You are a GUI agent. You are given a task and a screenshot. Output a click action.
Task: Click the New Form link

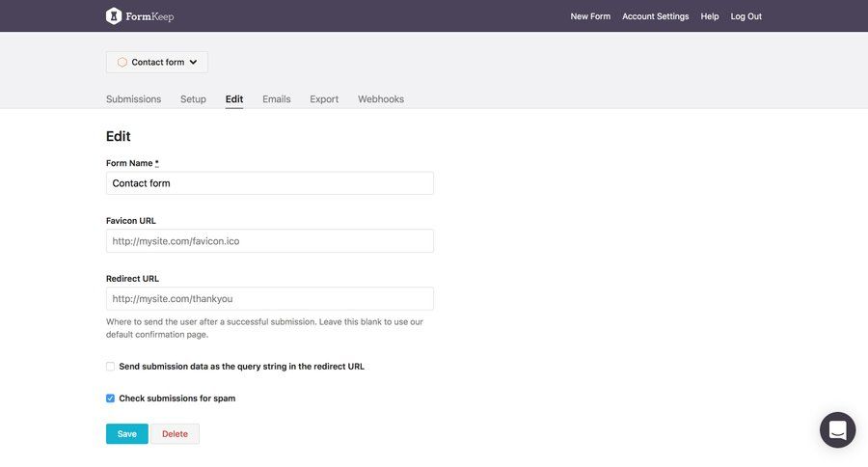click(x=590, y=16)
